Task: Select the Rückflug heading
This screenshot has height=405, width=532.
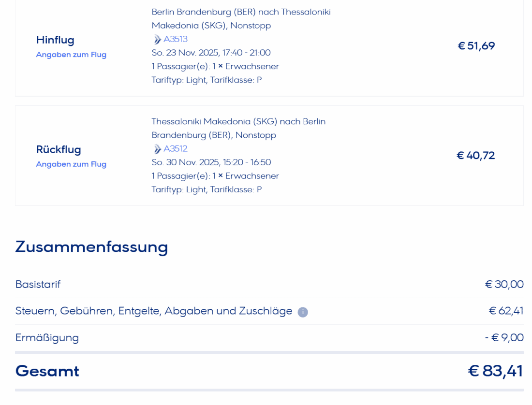Action: coord(59,149)
